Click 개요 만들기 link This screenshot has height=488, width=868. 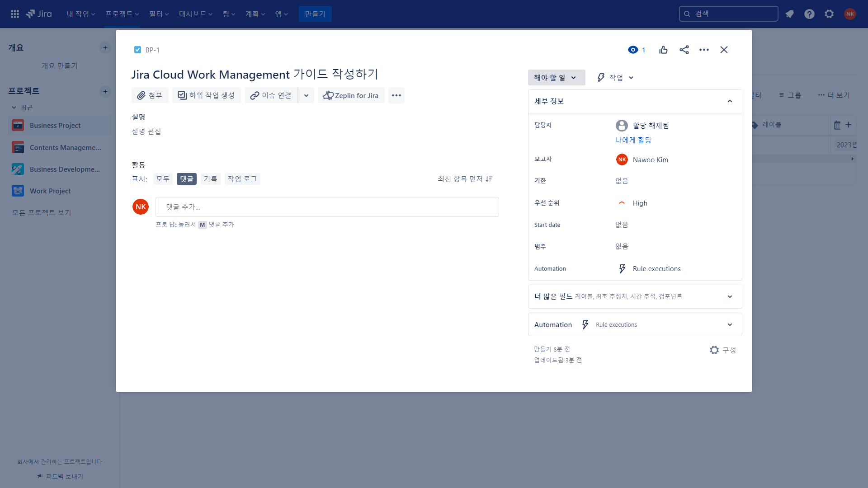tap(60, 66)
